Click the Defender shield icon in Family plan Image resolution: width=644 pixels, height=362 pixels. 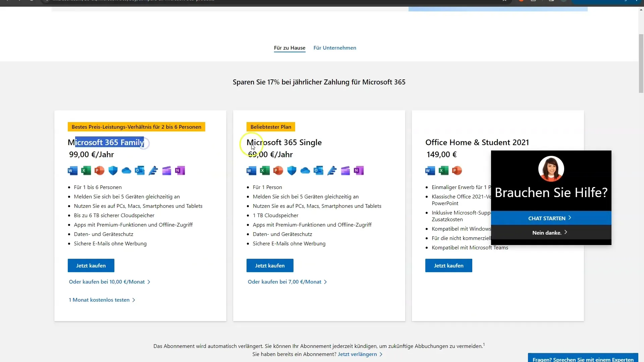click(x=113, y=171)
